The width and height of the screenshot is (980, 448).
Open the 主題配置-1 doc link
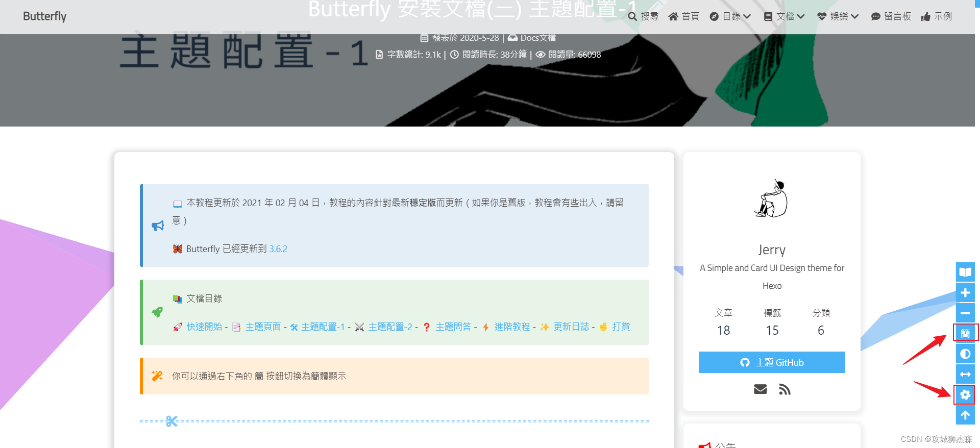click(x=323, y=327)
